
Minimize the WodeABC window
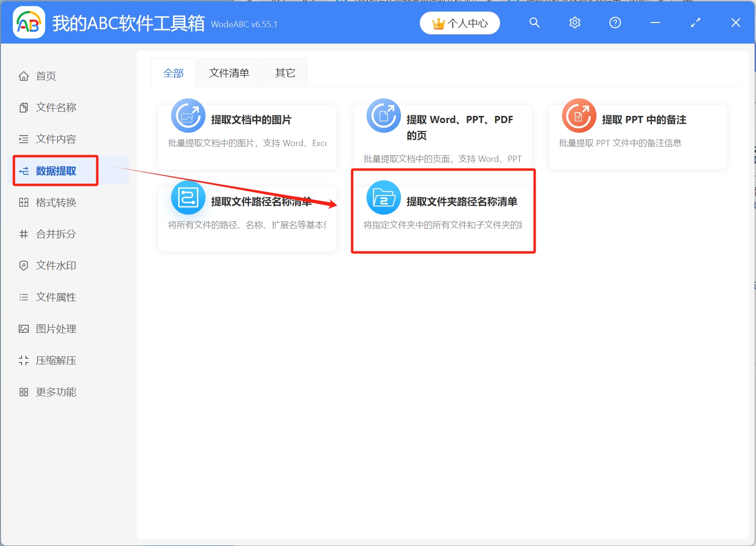(655, 23)
